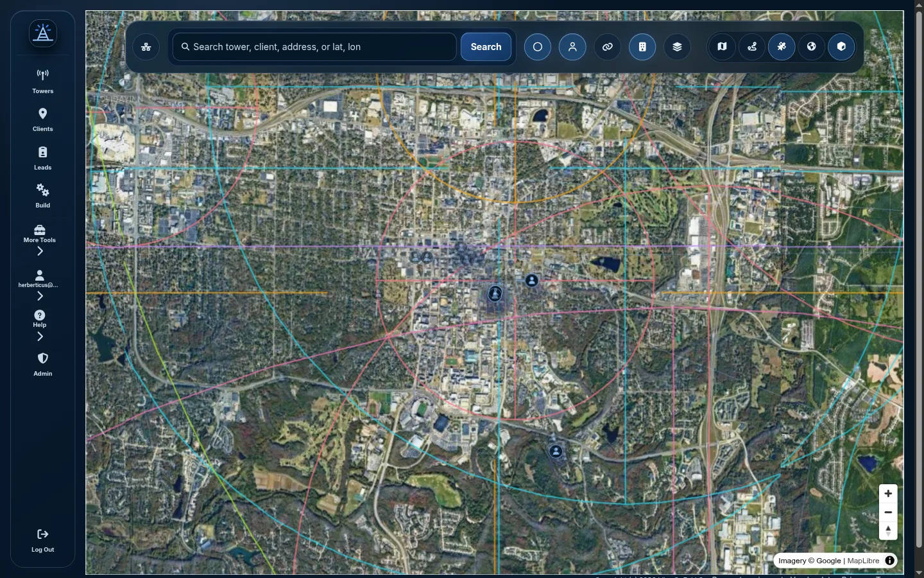The height and width of the screenshot is (578, 924).
Task: Open the MapLibre attribution link
Action: (863, 561)
